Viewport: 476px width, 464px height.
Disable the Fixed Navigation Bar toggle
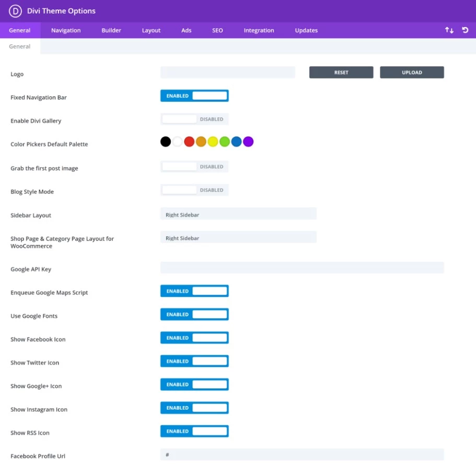(194, 96)
